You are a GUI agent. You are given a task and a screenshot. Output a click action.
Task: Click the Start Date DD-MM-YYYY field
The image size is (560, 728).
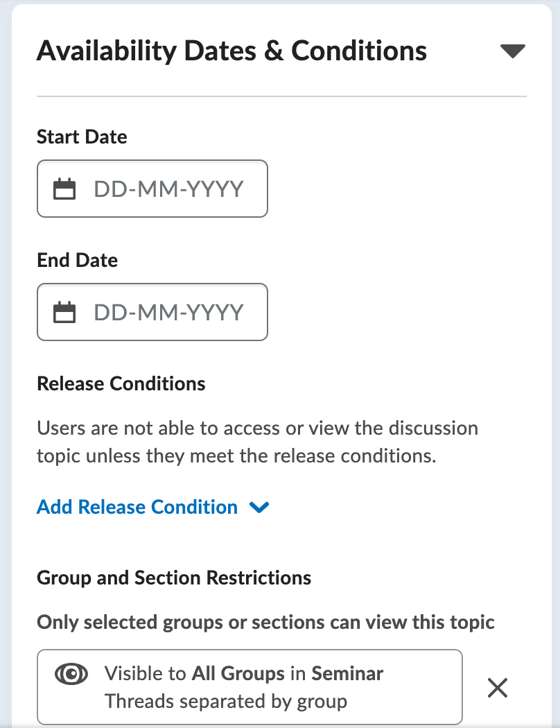point(168,189)
